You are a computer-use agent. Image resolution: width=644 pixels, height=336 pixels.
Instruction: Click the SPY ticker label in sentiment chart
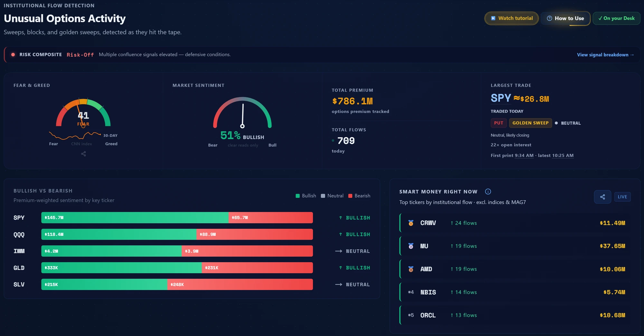(x=19, y=218)
